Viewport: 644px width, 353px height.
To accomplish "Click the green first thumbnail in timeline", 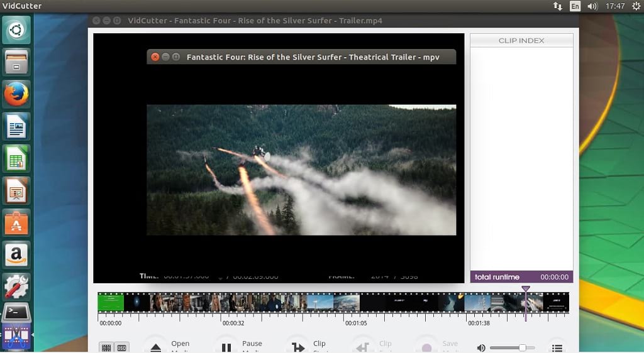I will coord(111,303).
